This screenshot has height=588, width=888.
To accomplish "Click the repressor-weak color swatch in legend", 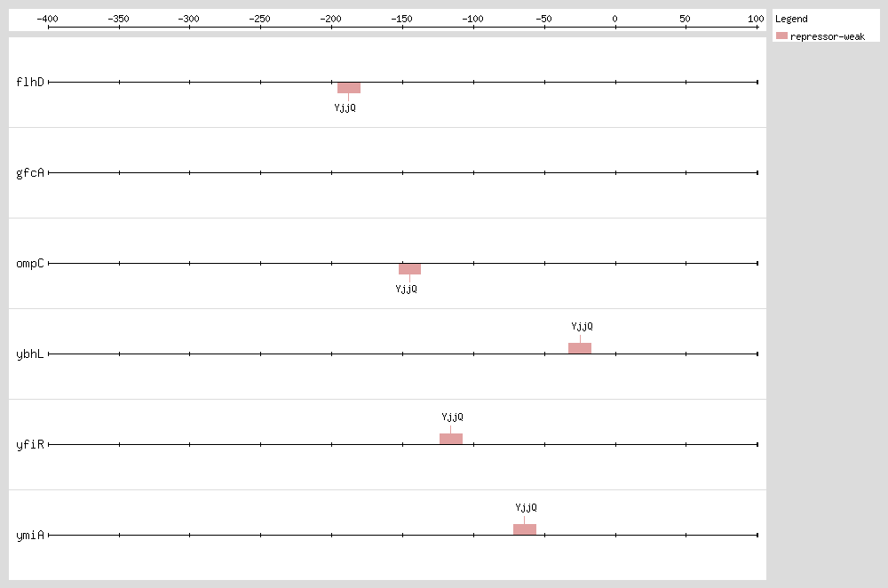I will (781, 36).
